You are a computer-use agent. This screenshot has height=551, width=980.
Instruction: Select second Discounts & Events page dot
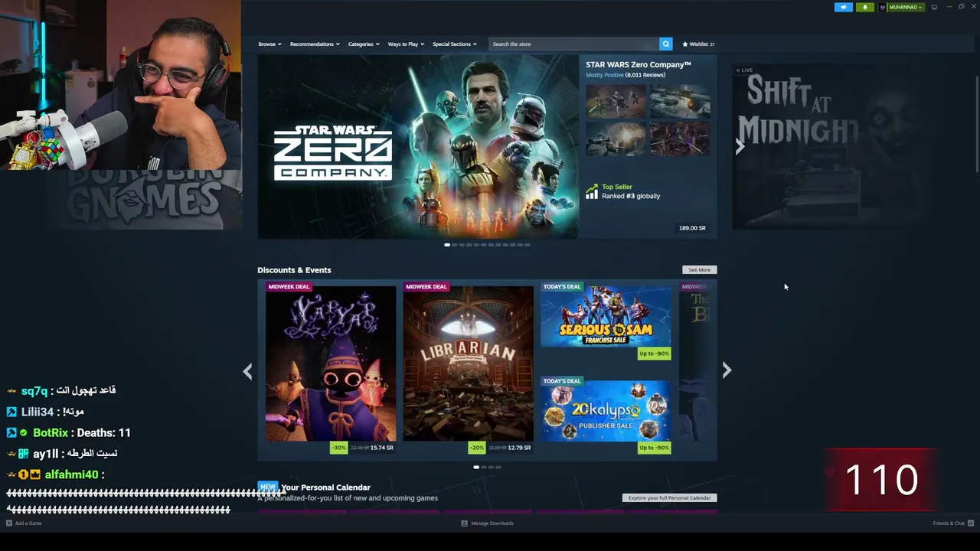(x=484, y=467)
